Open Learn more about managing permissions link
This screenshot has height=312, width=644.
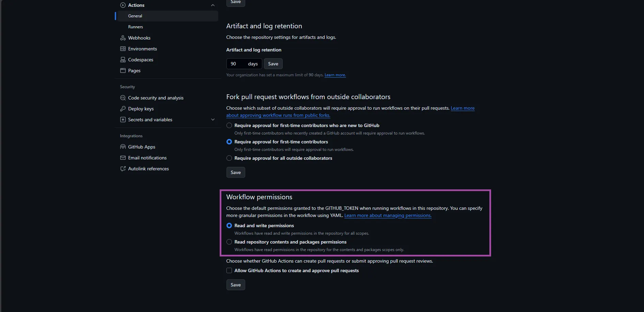tap(388, 215)
